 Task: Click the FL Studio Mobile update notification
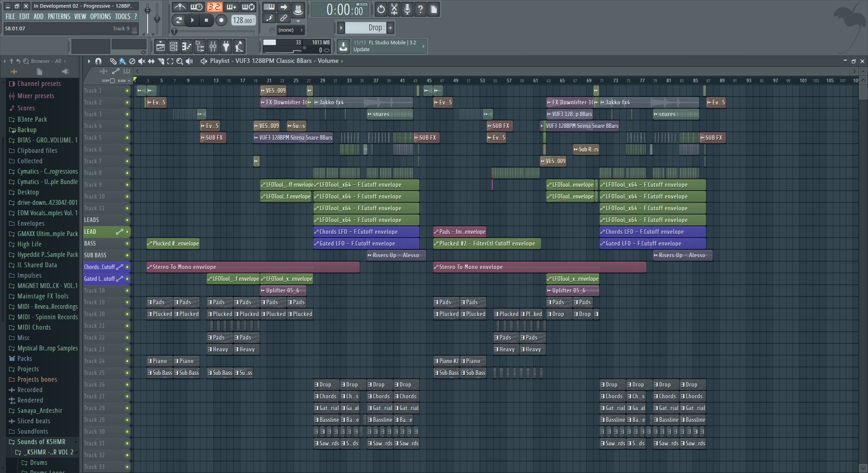384,46
